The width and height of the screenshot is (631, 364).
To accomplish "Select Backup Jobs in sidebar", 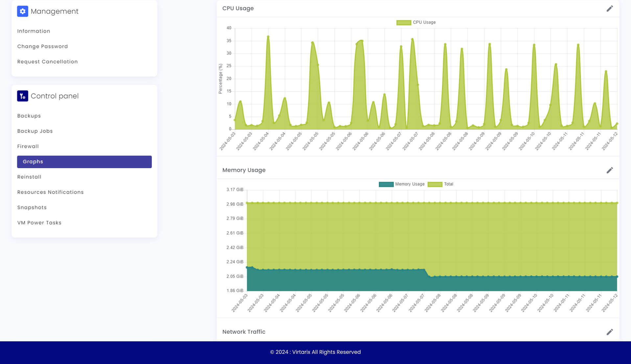I will (35, 131).
